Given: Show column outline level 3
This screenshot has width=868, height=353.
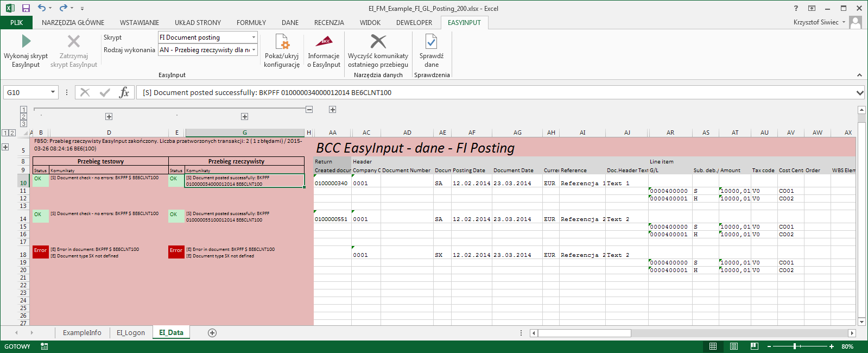Looking at the screenshot, I should click(x=23, y=124).
